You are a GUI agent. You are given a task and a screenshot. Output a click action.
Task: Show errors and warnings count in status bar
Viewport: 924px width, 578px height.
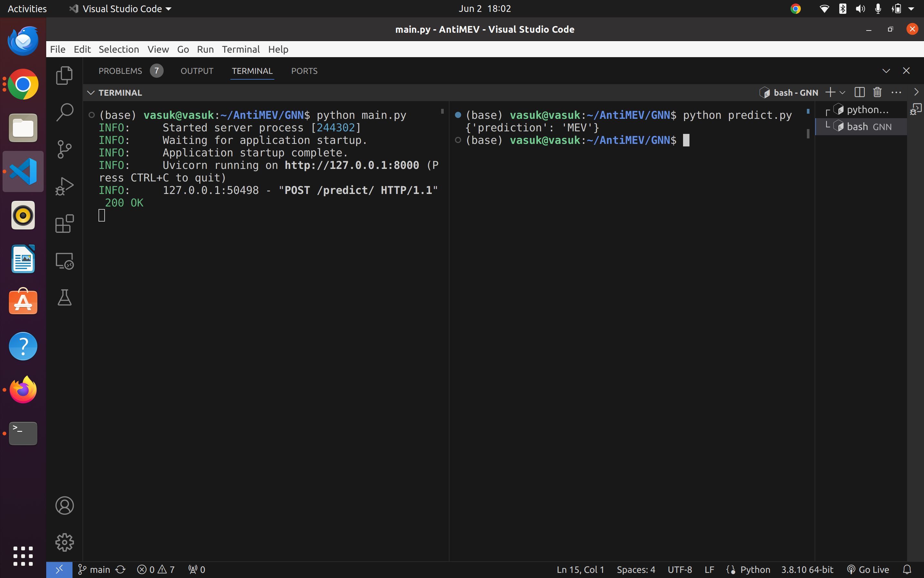[156, 570]
